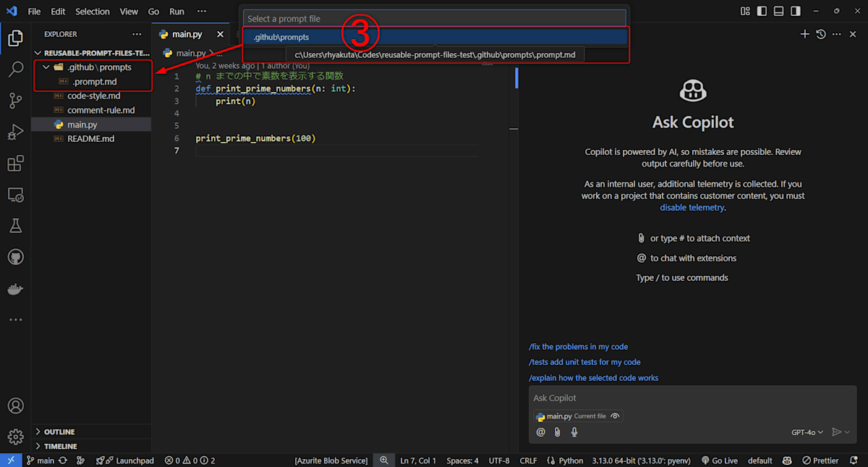Toggle the bottom panel
Screen dimensions: 868x467
pyautogui.click(x=779, y=12)
